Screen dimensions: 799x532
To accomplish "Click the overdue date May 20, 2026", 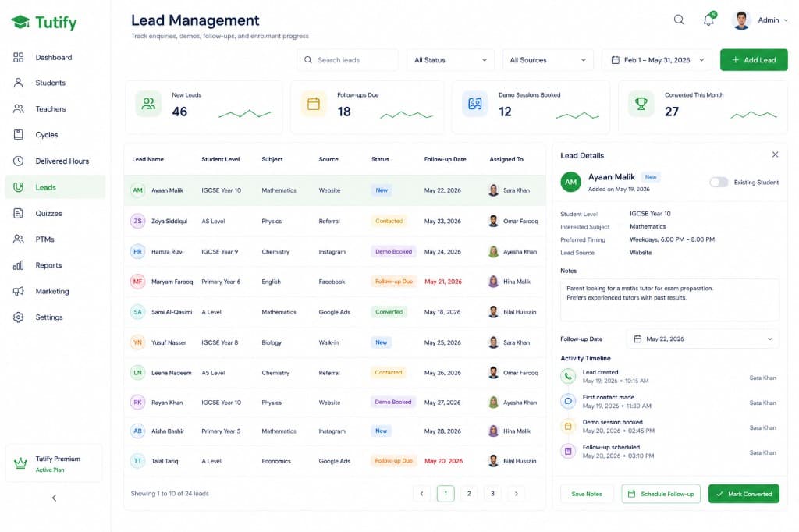I will pos(443,461).
